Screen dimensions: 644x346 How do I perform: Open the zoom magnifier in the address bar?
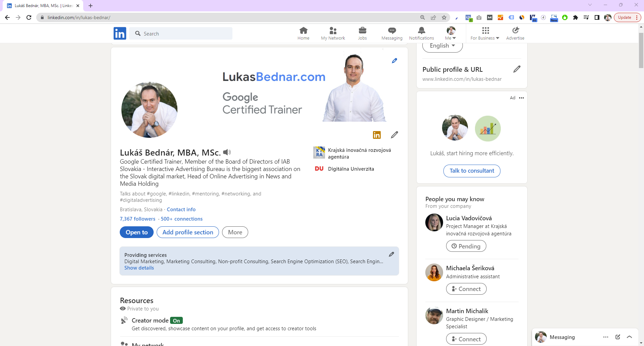[x=423, y=17]
